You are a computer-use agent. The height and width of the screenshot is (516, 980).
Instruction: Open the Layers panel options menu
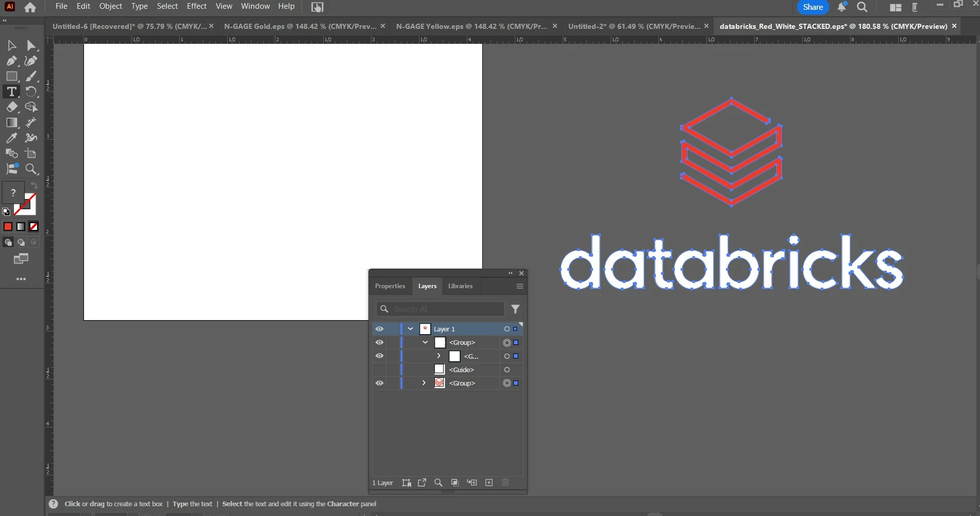(x=520, y=286)
